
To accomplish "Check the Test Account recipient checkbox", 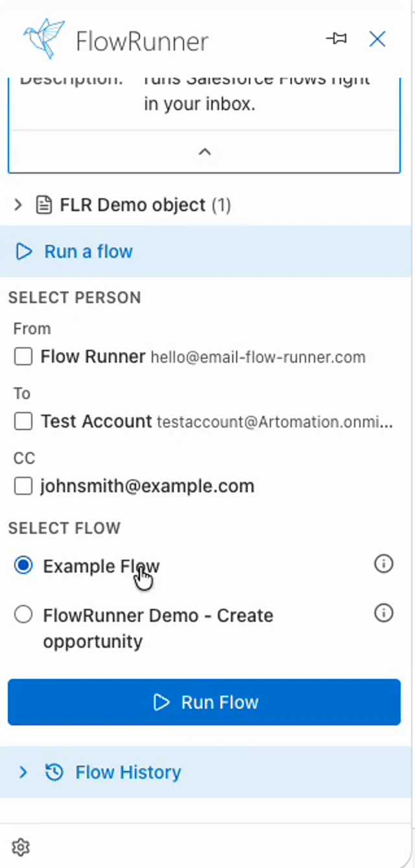I will point(23,421).
